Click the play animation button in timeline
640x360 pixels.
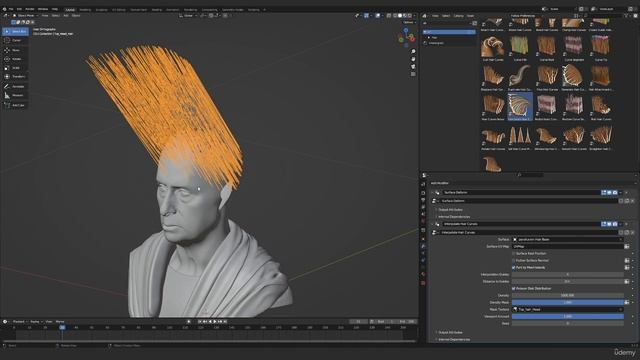pyautogui.click(x=215, y=322)
